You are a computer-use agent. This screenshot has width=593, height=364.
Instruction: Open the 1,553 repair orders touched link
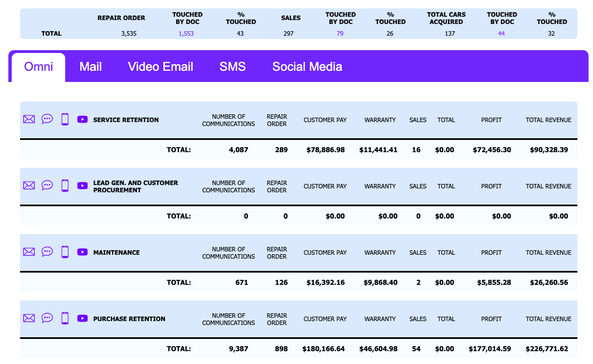(x=186, y=33)
